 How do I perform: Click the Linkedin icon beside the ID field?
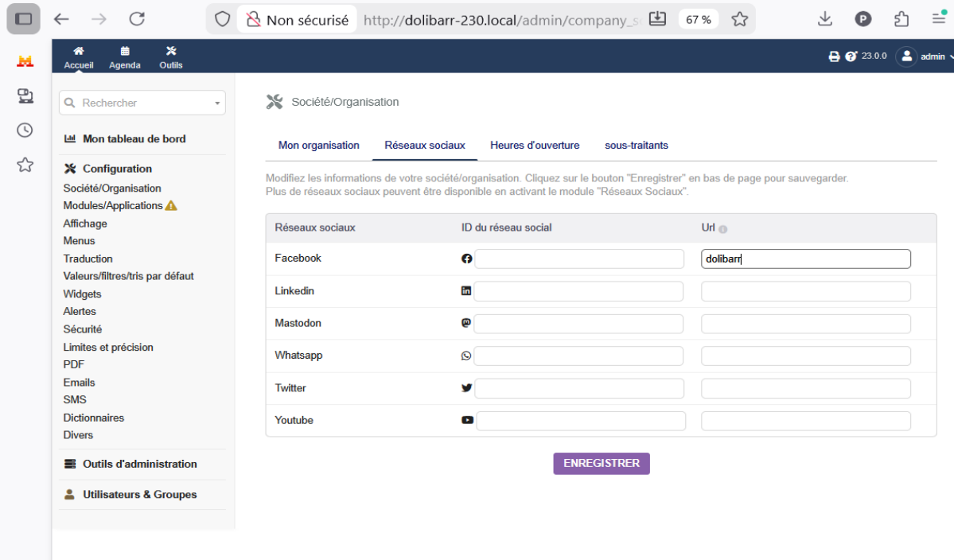point(466,291)
